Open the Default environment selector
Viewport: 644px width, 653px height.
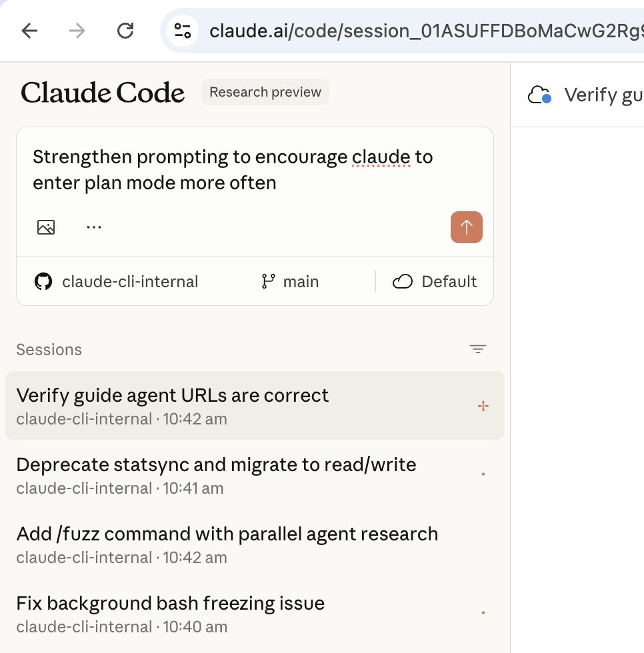pos(433,281)
